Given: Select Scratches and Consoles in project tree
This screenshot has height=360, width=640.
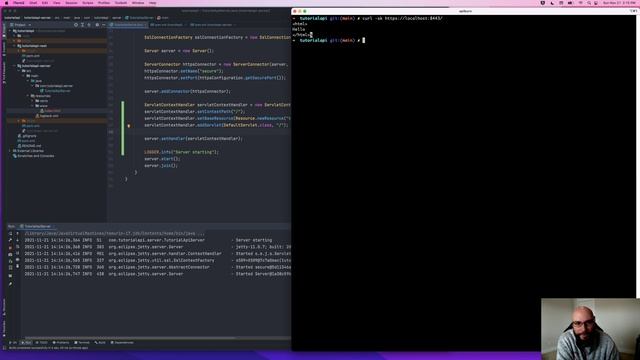Looking at the screenshot, I should coord(33,156).
